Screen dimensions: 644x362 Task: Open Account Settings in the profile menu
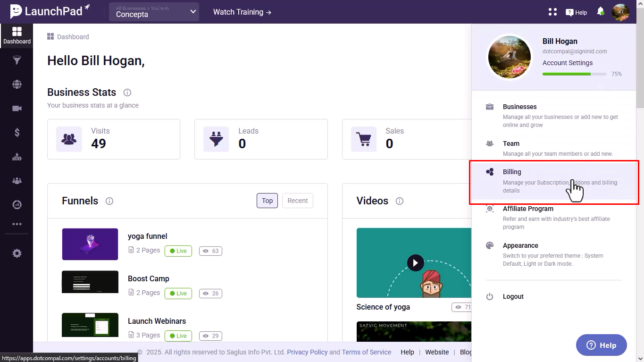(568, 63)
